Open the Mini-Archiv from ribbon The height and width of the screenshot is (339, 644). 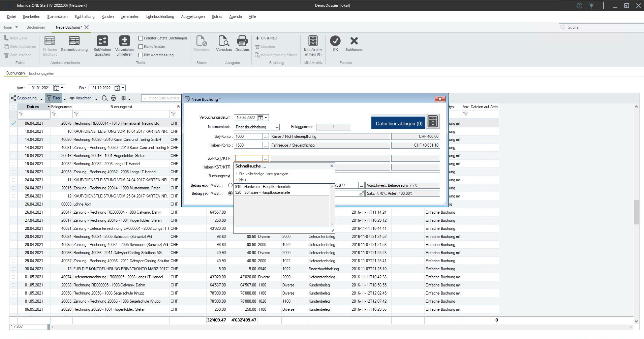pyautogui.click(x=313, y=41)
